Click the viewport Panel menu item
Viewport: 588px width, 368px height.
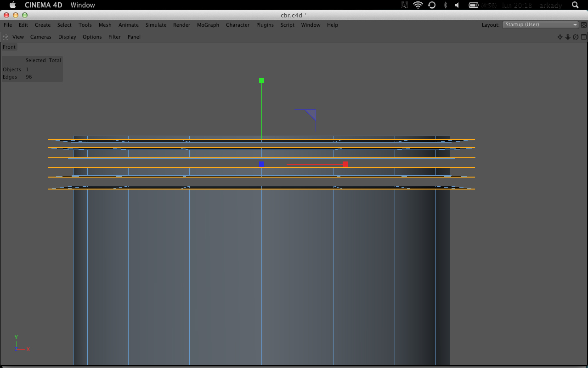coord(134,37)
